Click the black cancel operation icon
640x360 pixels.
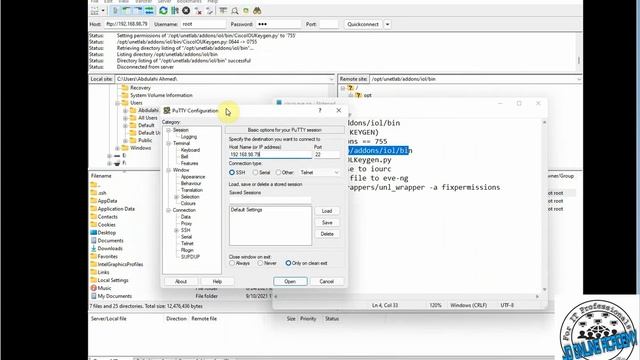186,11
